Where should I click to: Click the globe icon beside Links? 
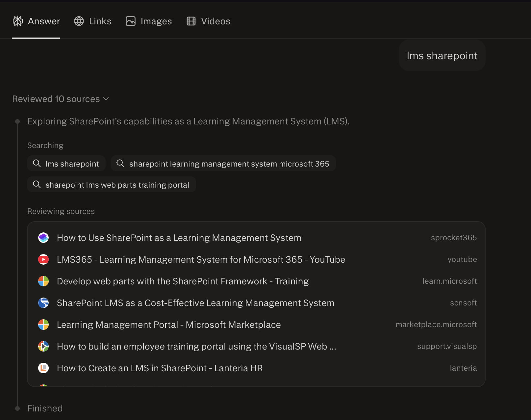coord(79,21)
